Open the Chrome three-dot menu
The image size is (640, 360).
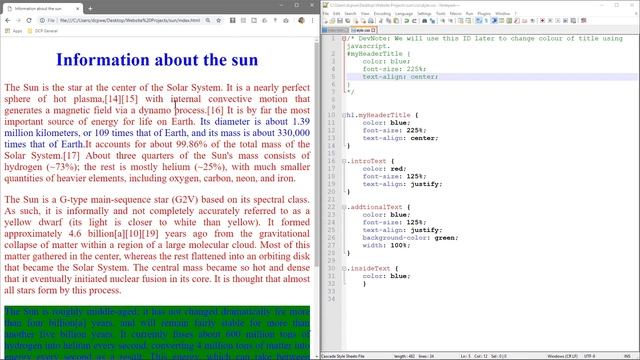click(x=312, y=20)
